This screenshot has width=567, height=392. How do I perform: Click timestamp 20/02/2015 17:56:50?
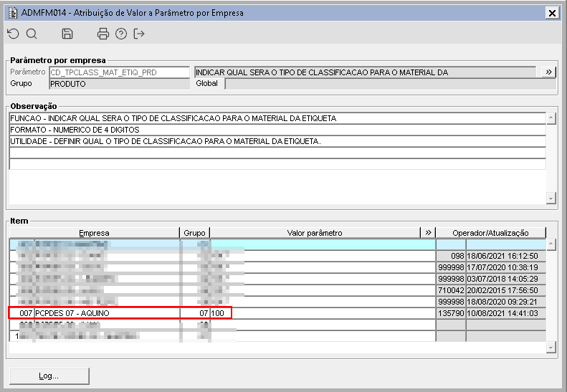506,290
